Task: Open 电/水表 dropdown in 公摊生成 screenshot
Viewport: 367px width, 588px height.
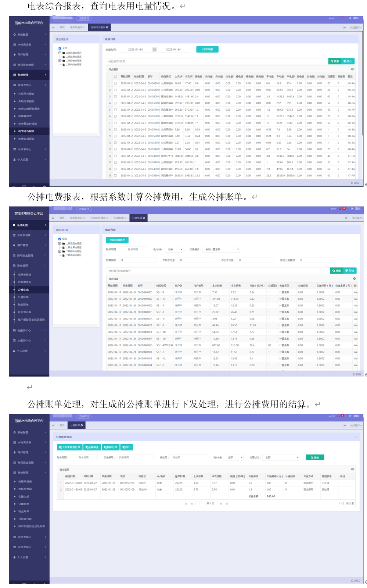Action: pos(174,249)
